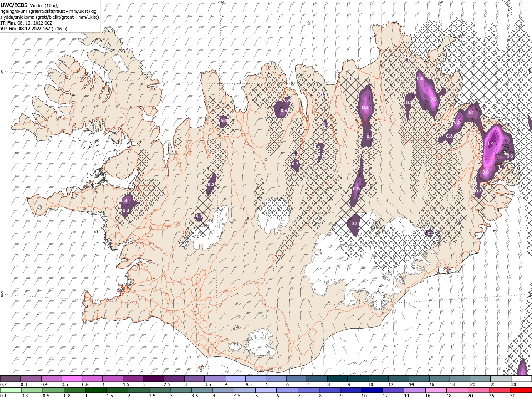Select top-row snow swatch between 10 and 12
The height and width of the screenshot is (399, 532).
(x=378, y=379)
